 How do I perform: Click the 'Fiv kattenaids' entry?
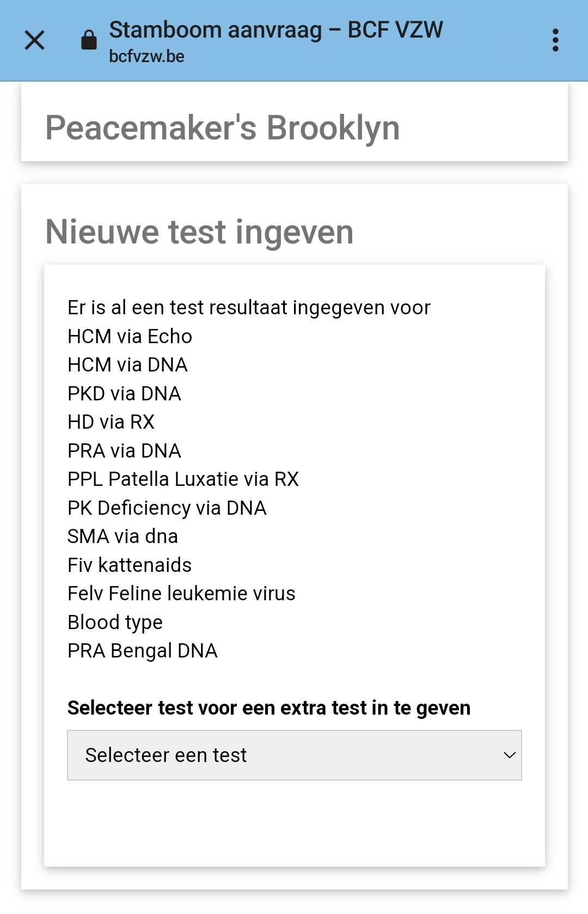(130, 565)
